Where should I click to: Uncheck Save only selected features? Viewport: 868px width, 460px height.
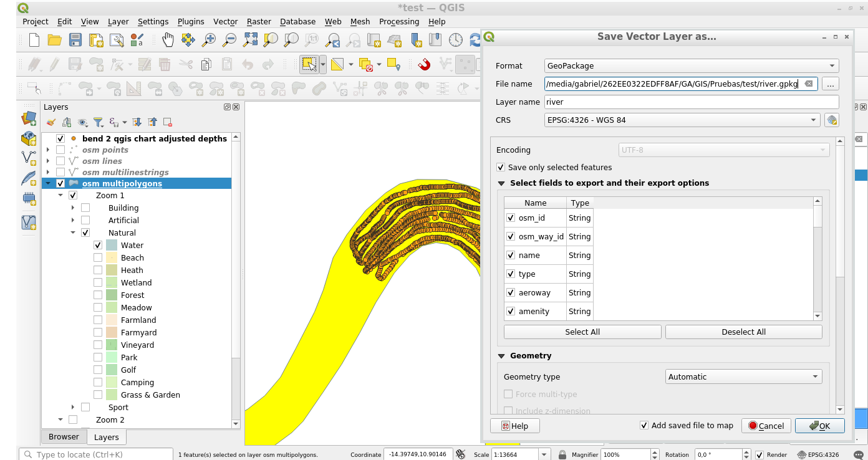tap(501, 167)
